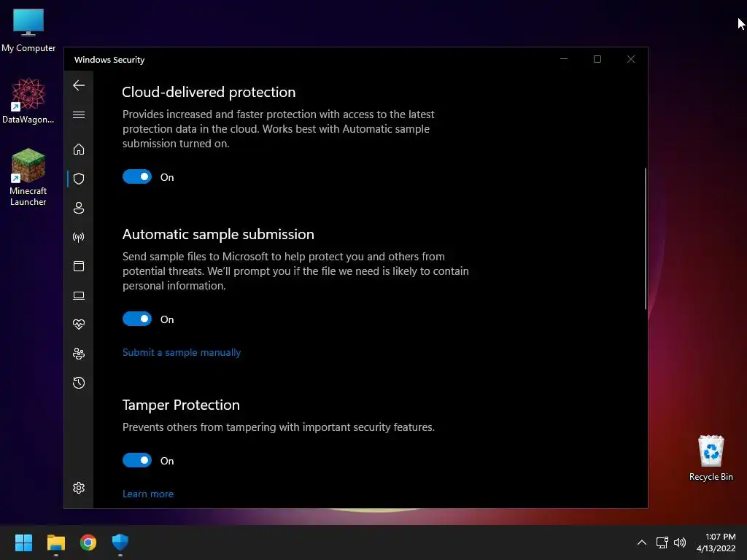
Task: Open Device performance & health heart icon
Action: point(79,324)
